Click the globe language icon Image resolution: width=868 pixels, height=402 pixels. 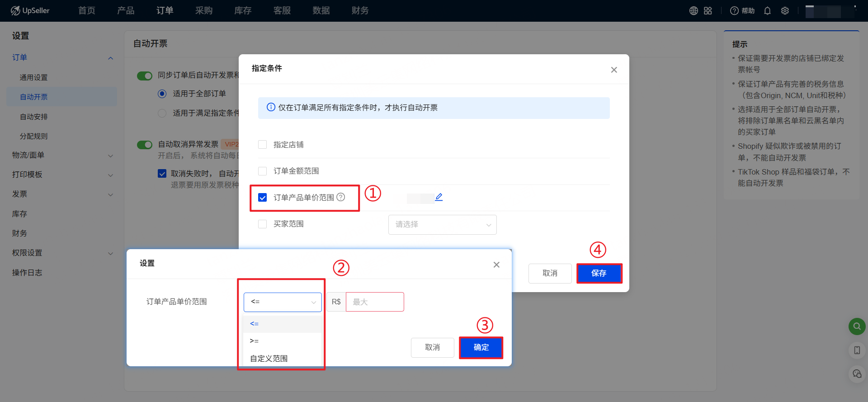(x=693, y=11)
